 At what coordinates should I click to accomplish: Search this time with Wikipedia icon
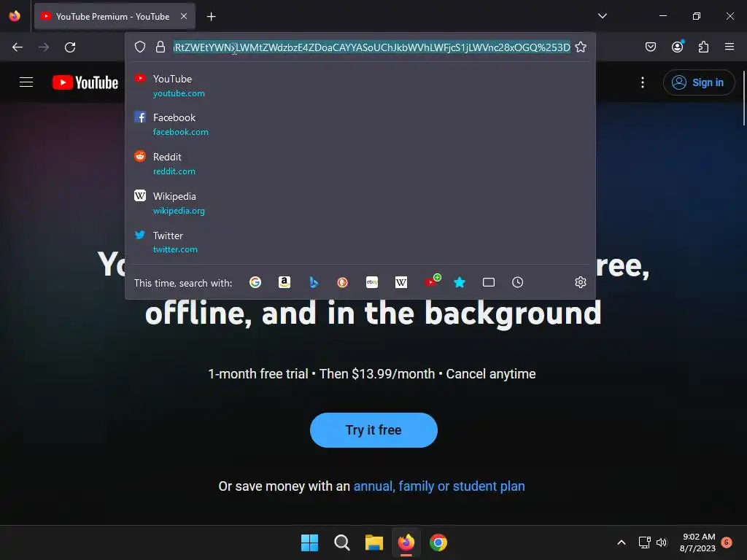[401, 282]
